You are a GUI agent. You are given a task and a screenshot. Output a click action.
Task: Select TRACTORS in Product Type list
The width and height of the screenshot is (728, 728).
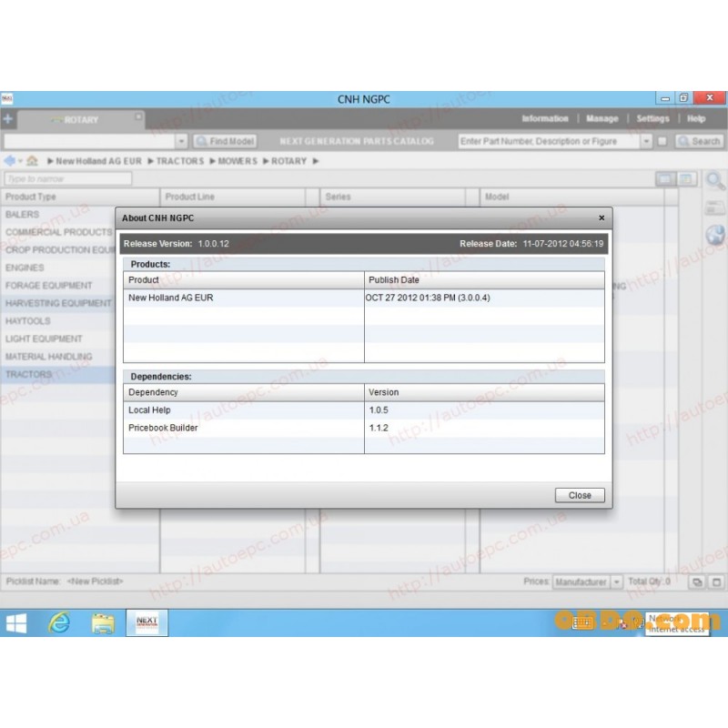(57, 374)
